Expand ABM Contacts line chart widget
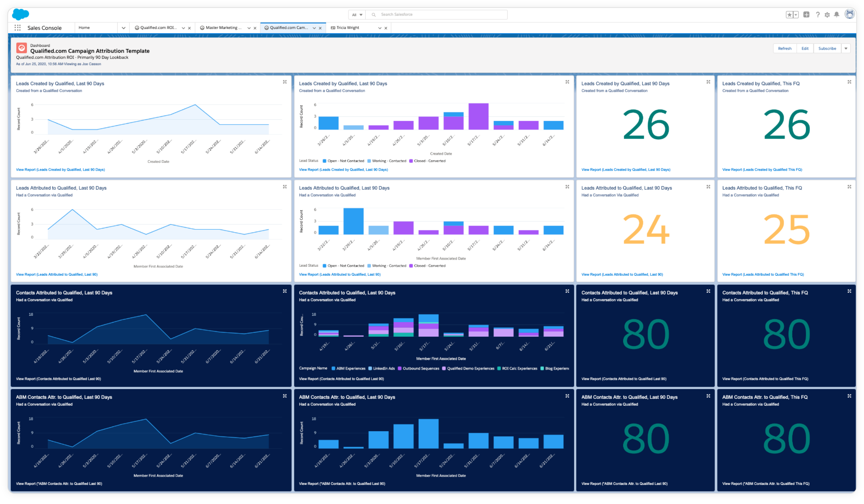The image size is (864, 504). click(x=285, y=396)
